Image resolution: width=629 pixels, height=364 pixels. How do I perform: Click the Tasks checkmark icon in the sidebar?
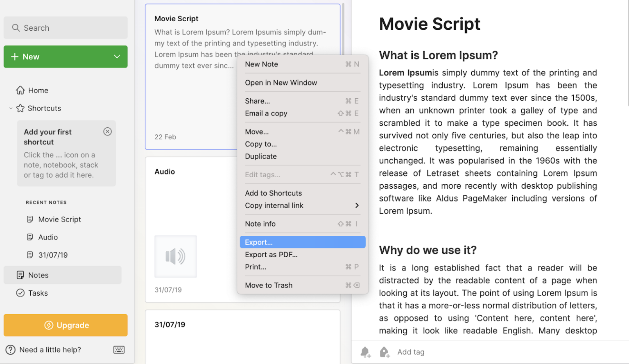[20, 293]
